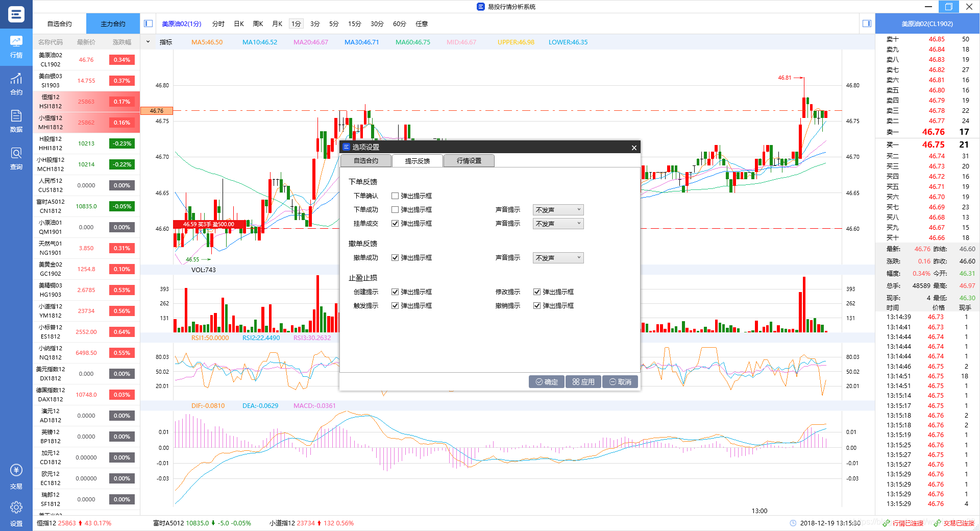Click the 行情已连接 status icon

(886, 523)
